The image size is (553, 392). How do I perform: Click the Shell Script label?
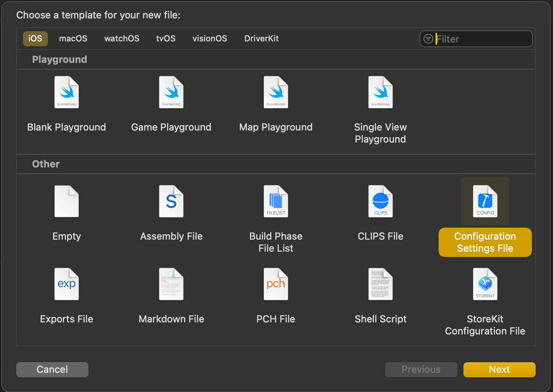[381, 319]
